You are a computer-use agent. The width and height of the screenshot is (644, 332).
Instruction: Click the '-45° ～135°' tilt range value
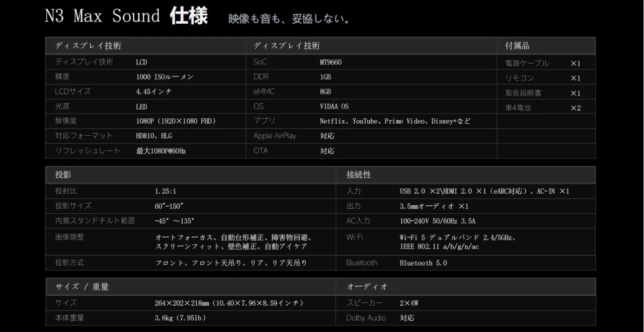click(x=175, y=221)
